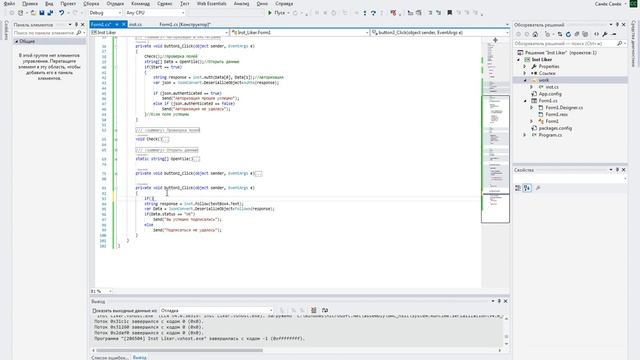Open the Any CPU platform dropdown
The height and width of the screenshot is (360, 640).
[x=155, y=13]
